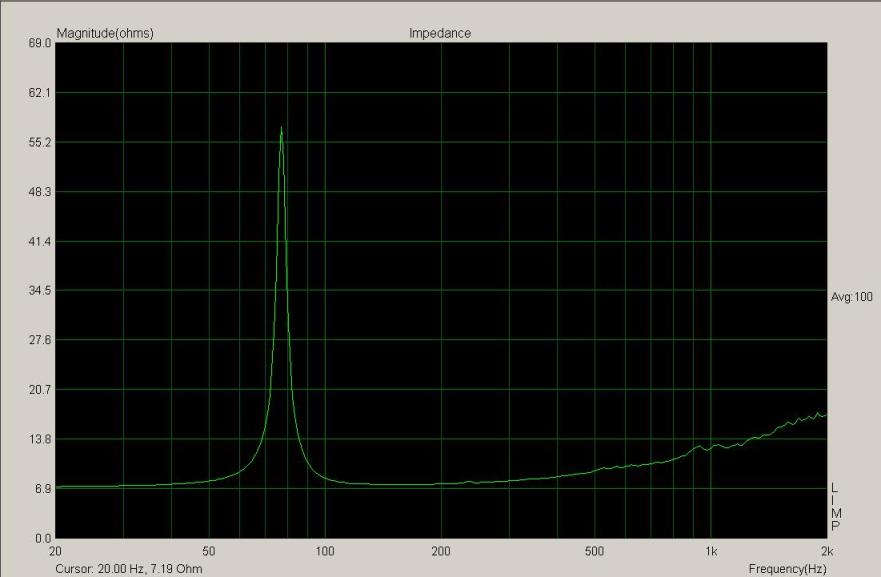Click the 'Avg:100' averaging indicator

tap(852, 297)
